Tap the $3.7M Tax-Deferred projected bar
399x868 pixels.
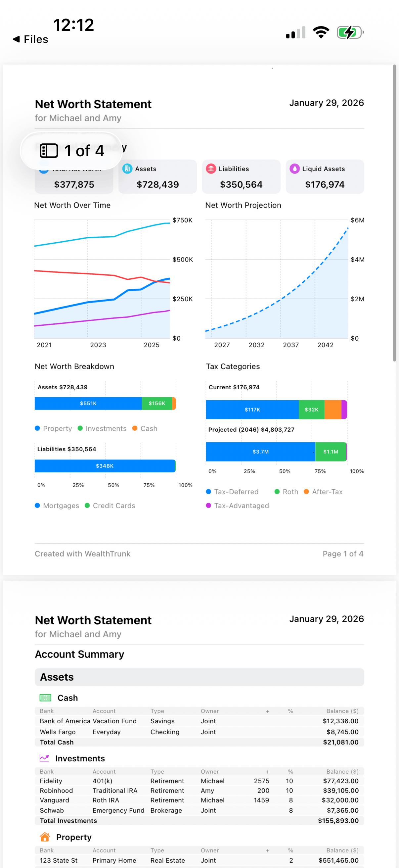(260, 452)
